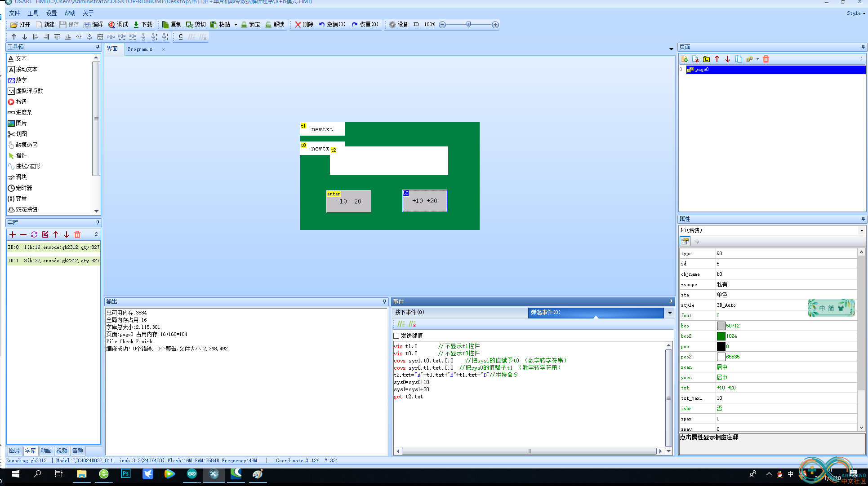Switch to the 图片 resource tab
This screenshot has height=486, width=868.
[15, 451]
